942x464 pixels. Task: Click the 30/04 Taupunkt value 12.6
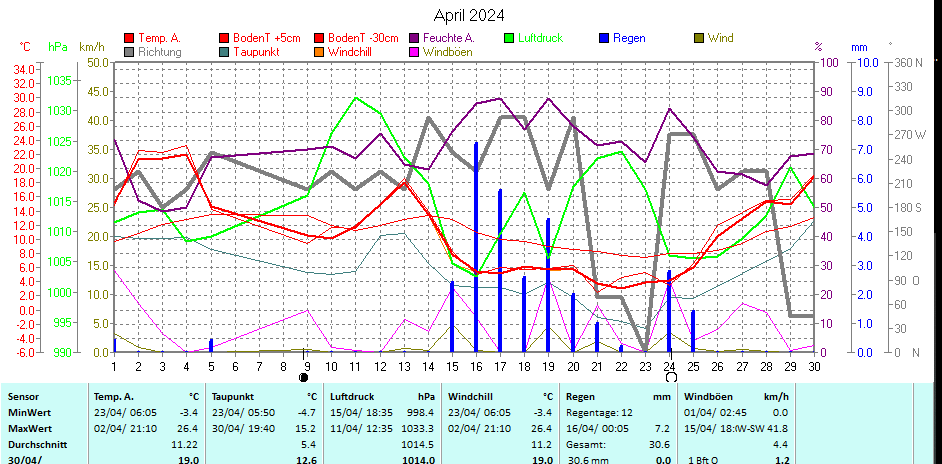(307, 460)
